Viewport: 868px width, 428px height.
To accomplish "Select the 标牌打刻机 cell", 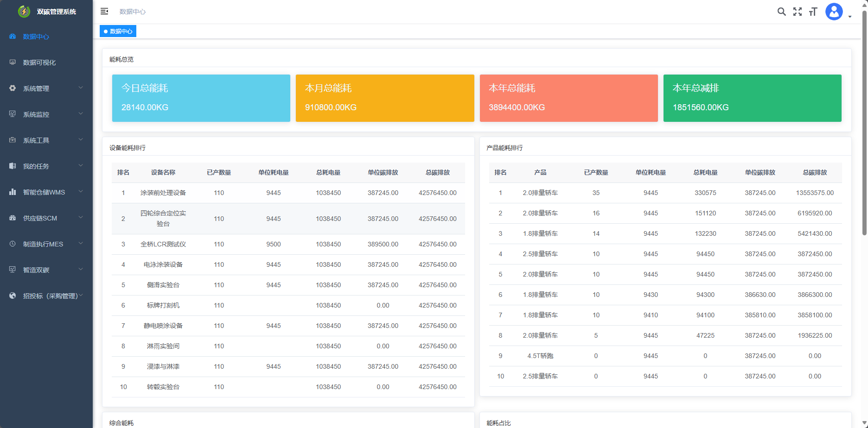I will (x=163, y=305).
